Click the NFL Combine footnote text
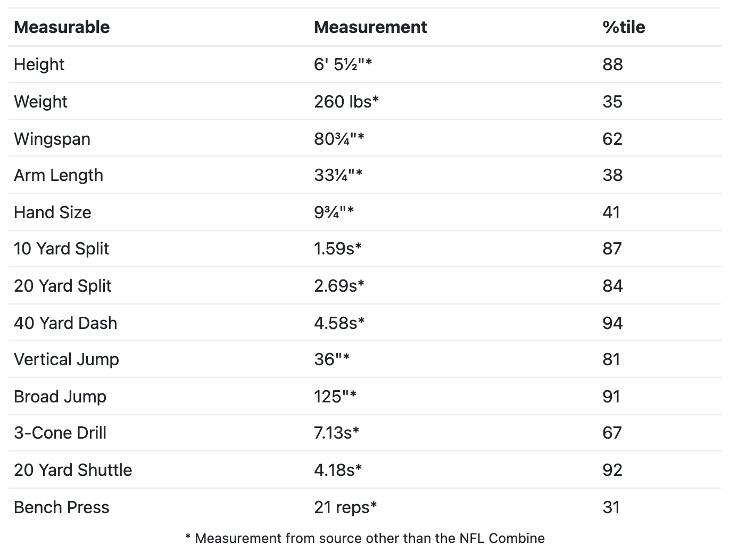This screenshot has width=730, height=560. (x=365, y=538)
